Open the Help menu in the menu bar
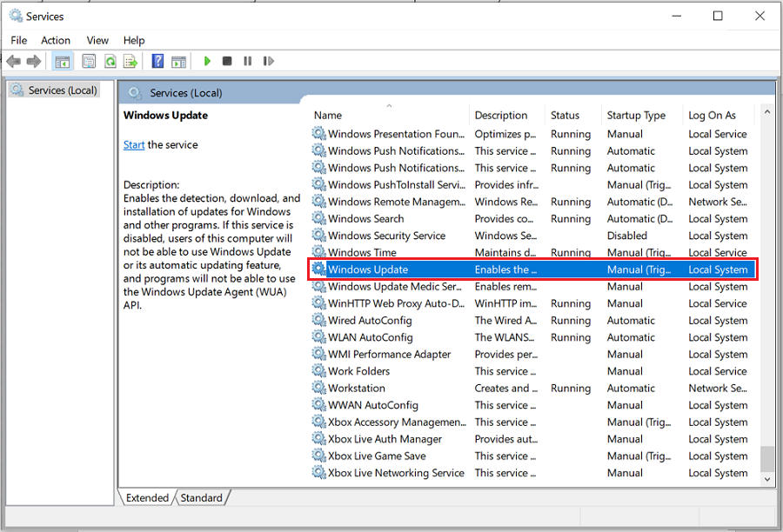Image resolution: width=783 pixels, height=532 pixels. [x=134, y=41]
